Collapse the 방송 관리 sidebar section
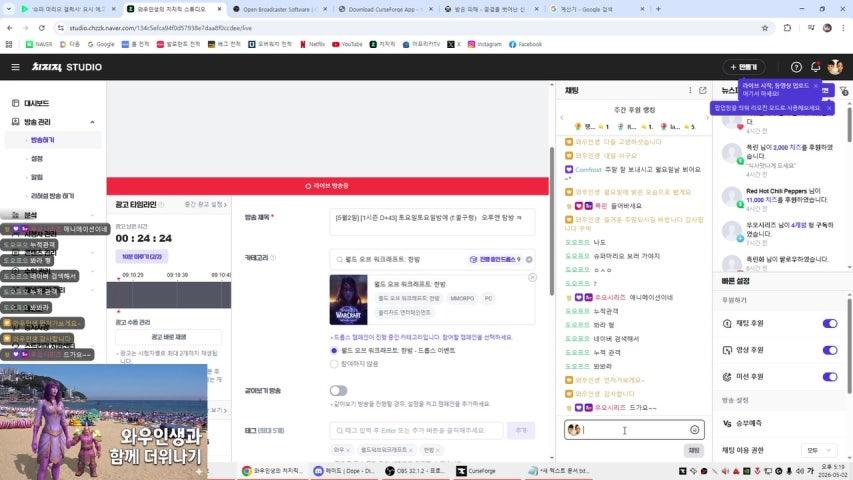The height and width of the screenshot is (480, 853). pos(92,122)
